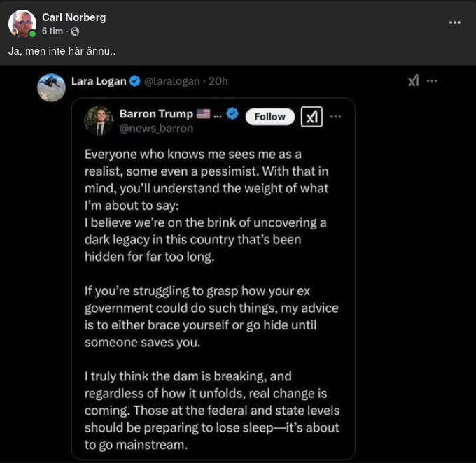Click the @laralogan handle
This screenshot has width=476, height=463.
click(x=171, y=81)
